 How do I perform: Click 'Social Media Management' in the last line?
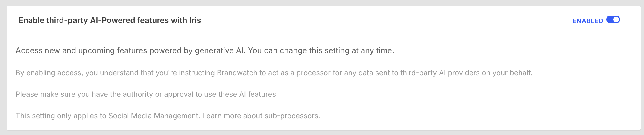[x=154, y=116]
